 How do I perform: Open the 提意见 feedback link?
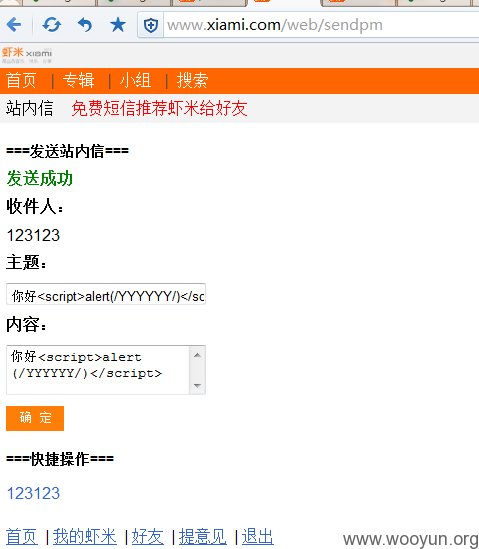click(x=202, y=537)
